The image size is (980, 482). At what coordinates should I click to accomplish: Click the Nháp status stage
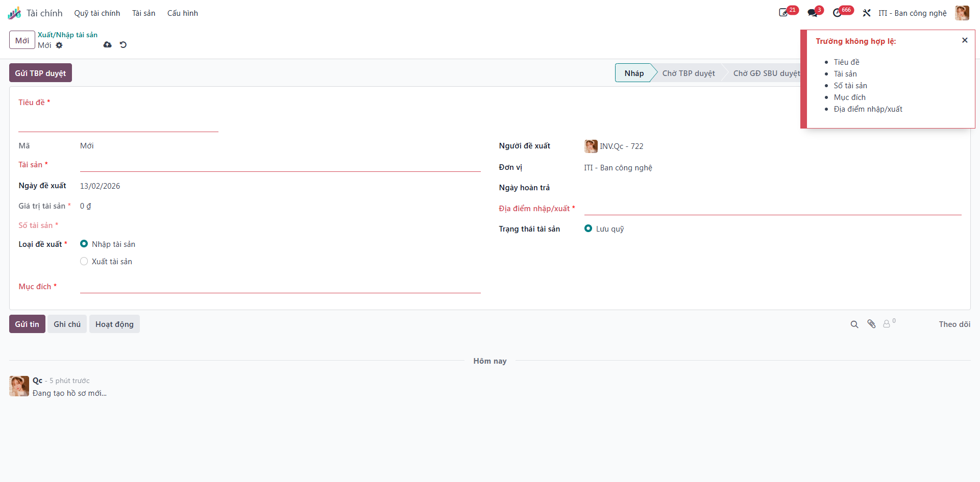click(634, 73)
